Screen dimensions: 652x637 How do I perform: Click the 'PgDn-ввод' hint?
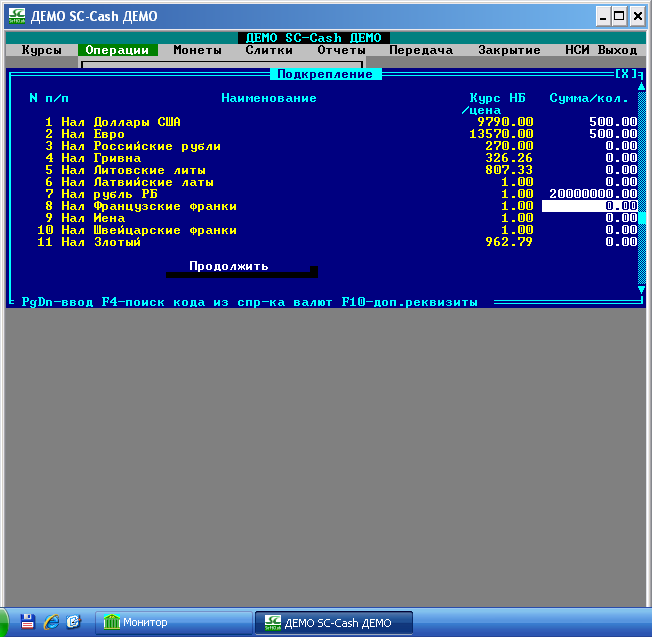tap(57, 302)
